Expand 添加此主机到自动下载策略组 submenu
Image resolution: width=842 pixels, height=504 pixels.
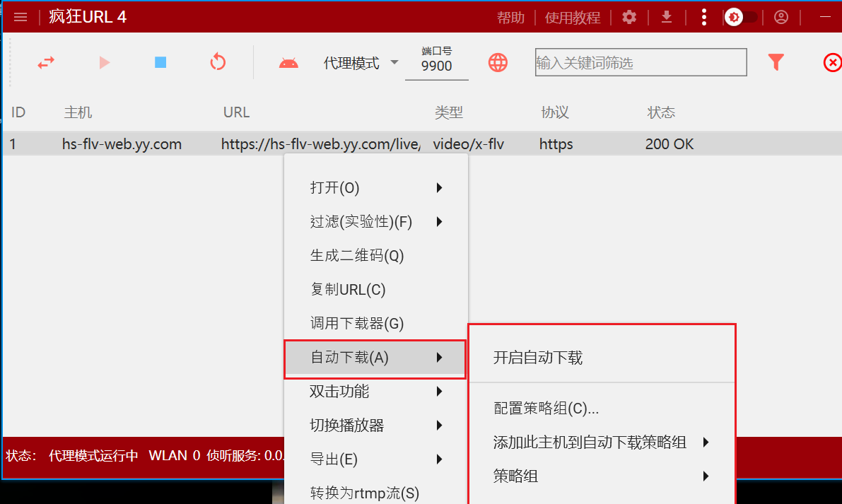[601, 443]
